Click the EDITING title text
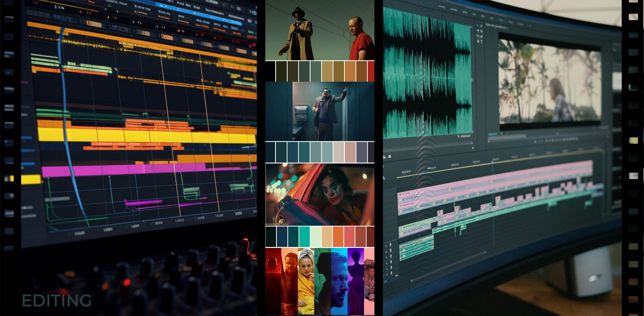 (57, 301)
